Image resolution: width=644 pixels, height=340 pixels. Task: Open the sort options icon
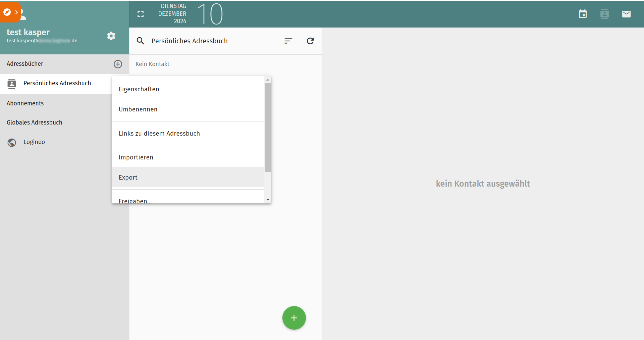click(x=288, y=41)
